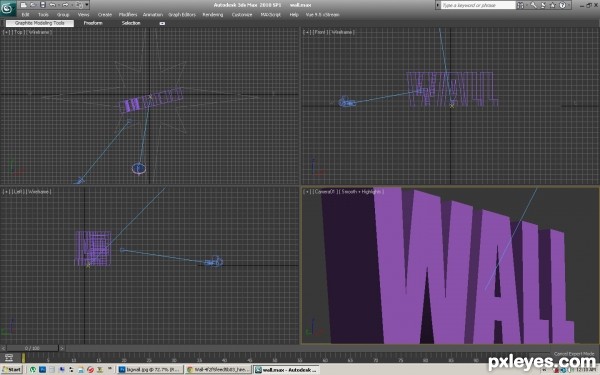Open the Help menu
This screenshot has width=600, height=375.
point(294,15)
